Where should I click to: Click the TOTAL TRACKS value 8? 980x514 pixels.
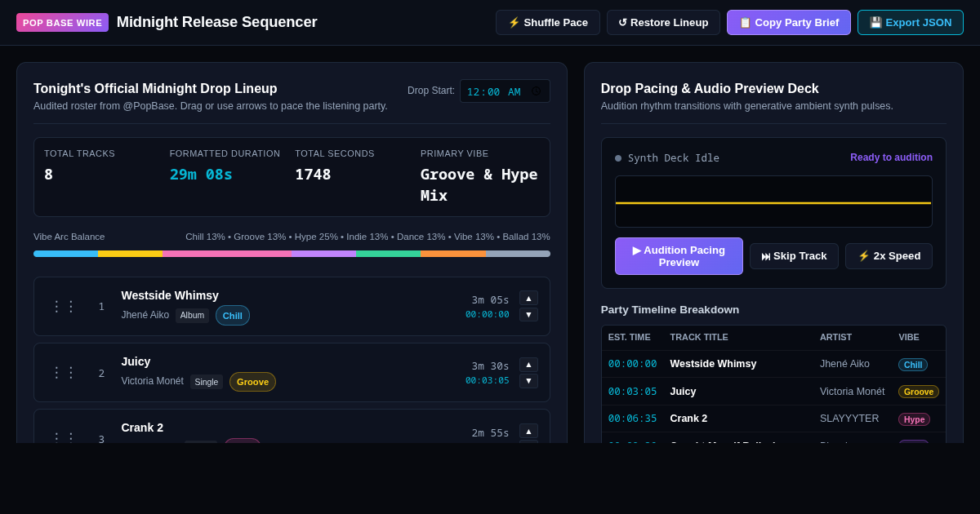tap(48, 174)
